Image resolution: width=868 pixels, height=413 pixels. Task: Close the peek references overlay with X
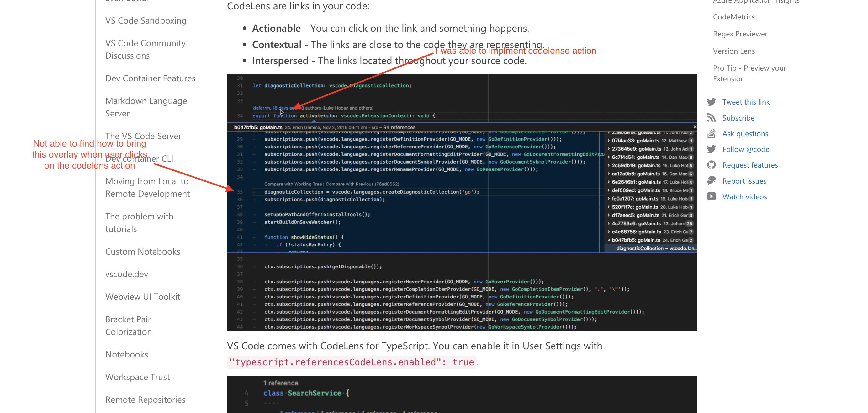tap(695, 127)
